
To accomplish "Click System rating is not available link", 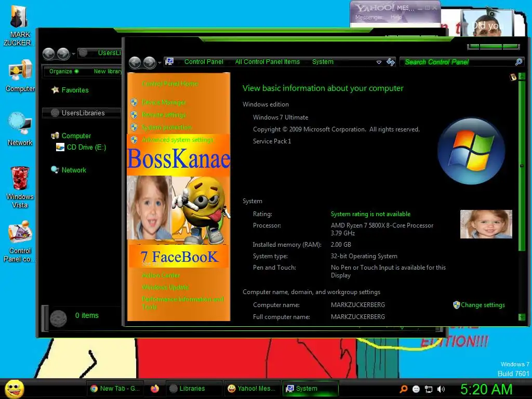I will [x=370, y=214].
